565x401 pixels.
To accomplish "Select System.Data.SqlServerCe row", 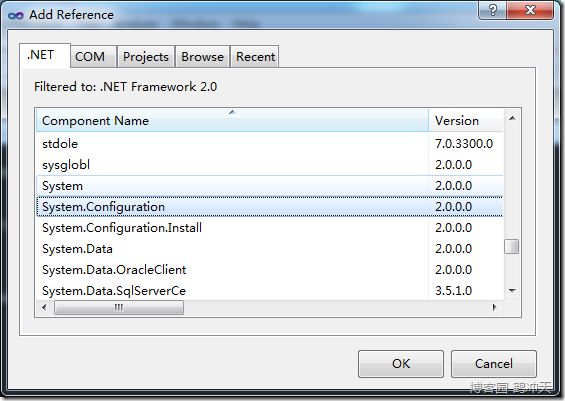I will (270, 290).
